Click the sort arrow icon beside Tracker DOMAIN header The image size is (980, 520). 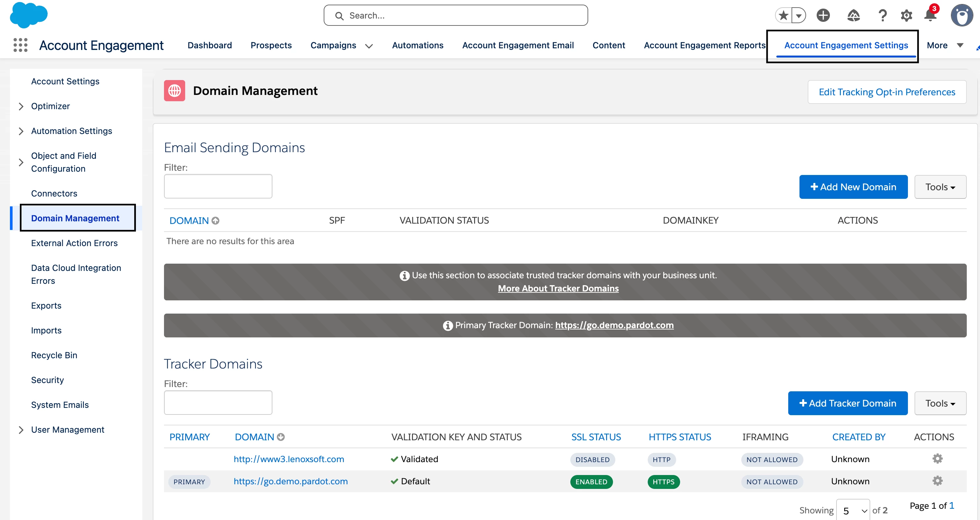click(281, 437)
